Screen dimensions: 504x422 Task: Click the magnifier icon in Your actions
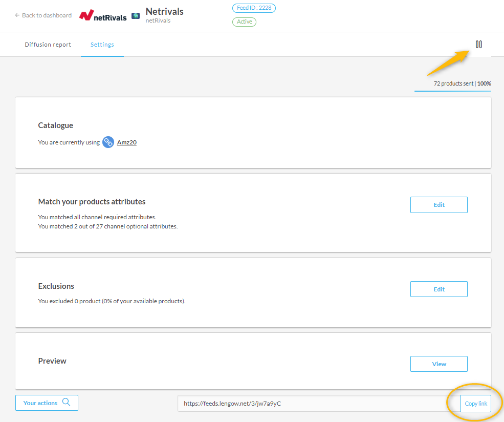click(67, 403)
